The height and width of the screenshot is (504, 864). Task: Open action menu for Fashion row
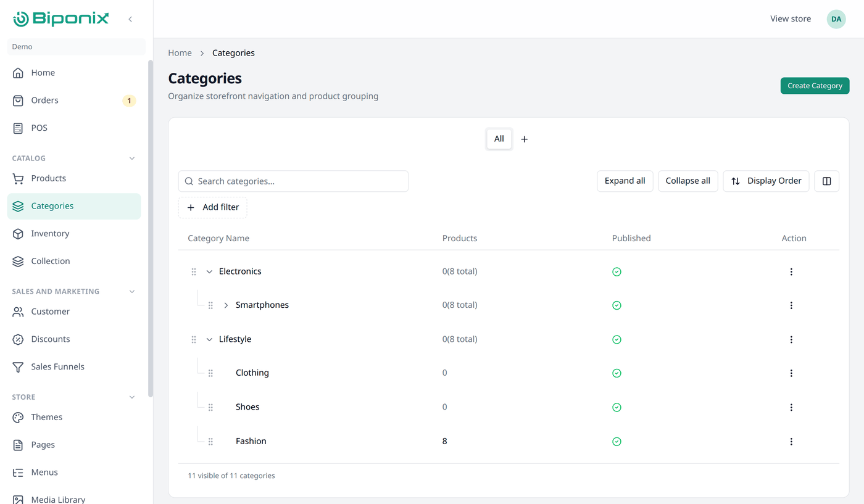(791, 442)
